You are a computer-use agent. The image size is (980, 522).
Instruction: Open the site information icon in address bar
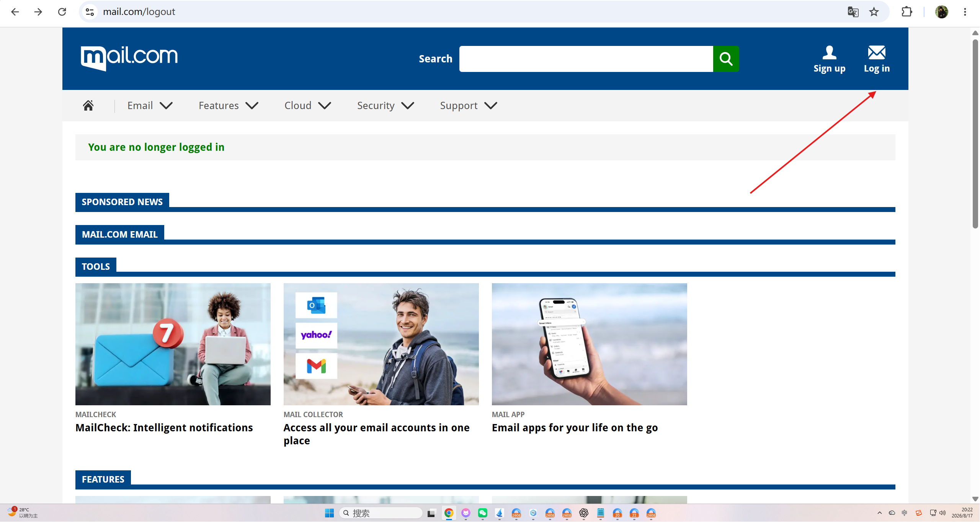pos(90,12)
